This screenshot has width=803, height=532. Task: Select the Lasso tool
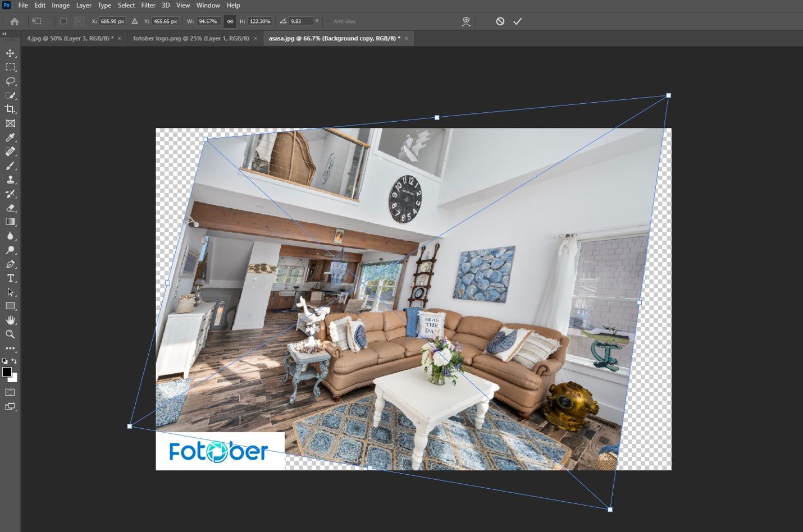coord(10,81)
